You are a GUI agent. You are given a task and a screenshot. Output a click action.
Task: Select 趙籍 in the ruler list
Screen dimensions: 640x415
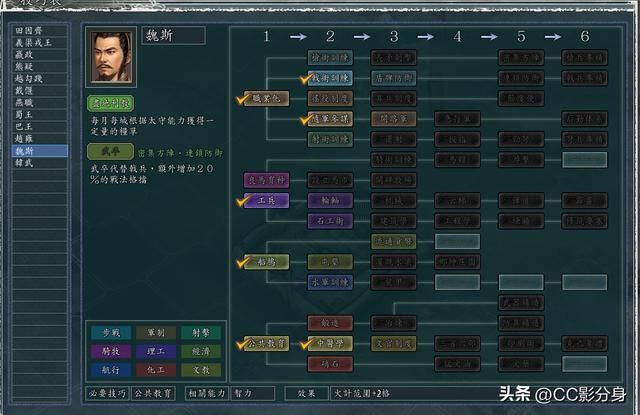pos(40,139)
